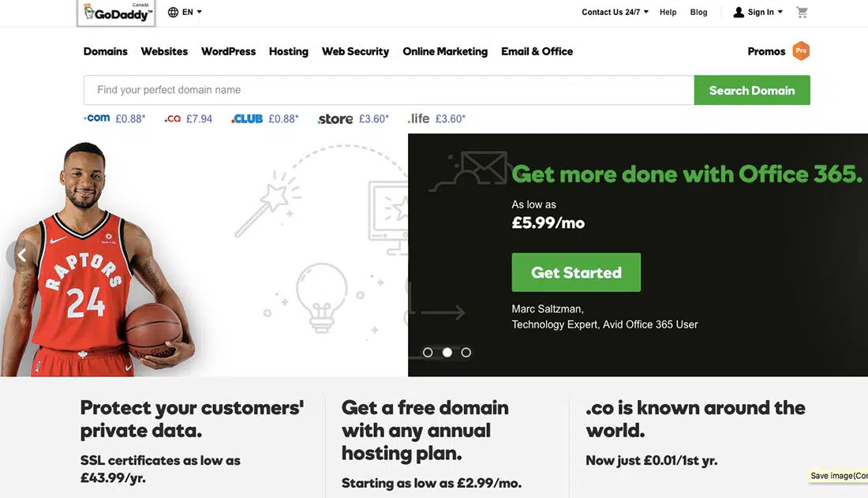Expand the Sign In dropdown arrow
This screenshot has height=498, width=868.
point(780,12)
